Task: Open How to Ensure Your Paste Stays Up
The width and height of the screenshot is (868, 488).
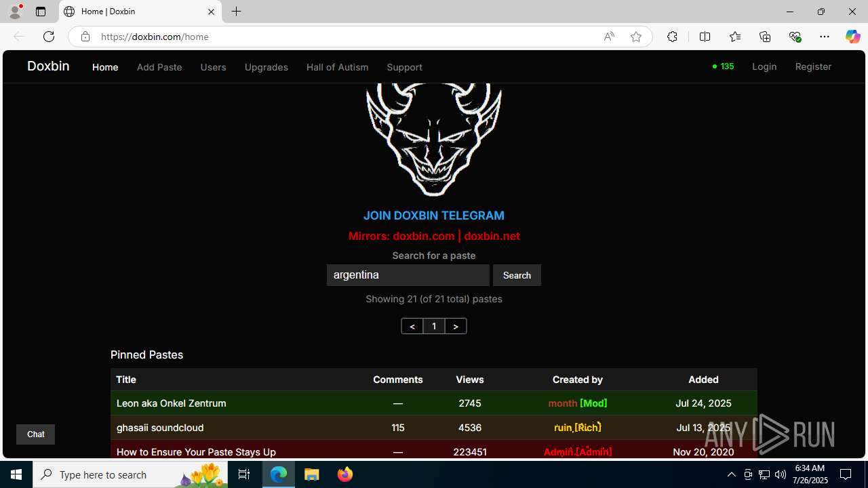Action: (196, 452)
